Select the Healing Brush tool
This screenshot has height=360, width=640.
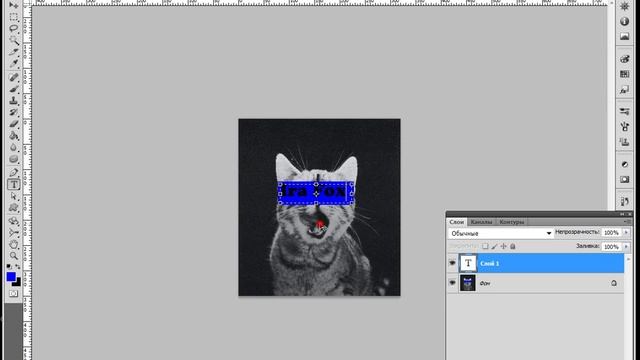pyautogui.click(x=13, y=77)
